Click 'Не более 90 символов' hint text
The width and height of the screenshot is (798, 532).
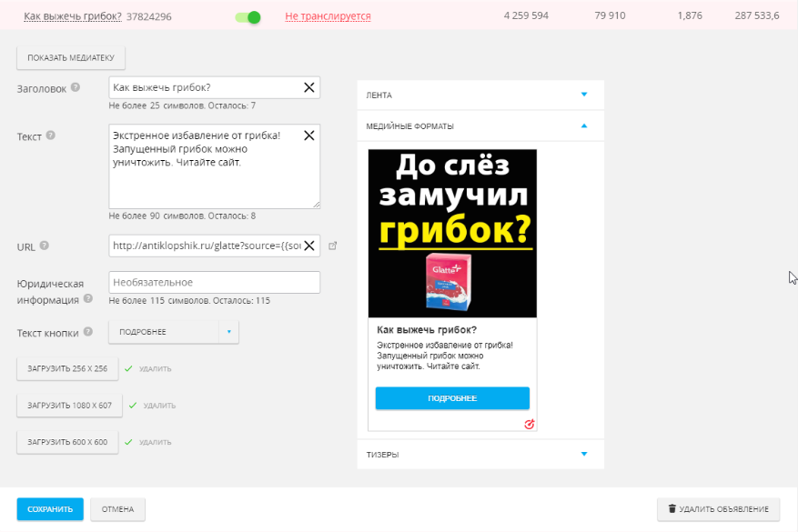tap(157, 216)
